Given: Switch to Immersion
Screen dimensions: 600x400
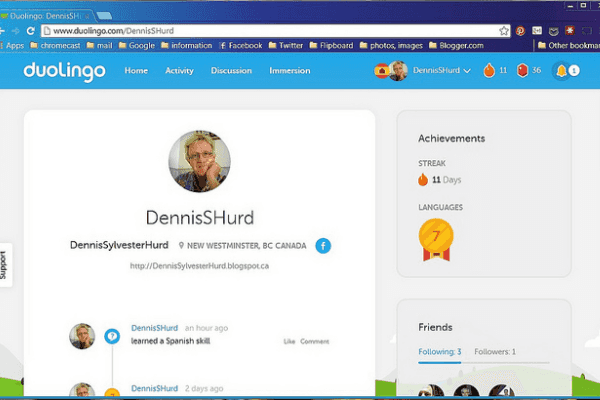Looking at the screenshot, I should [290, 70].
